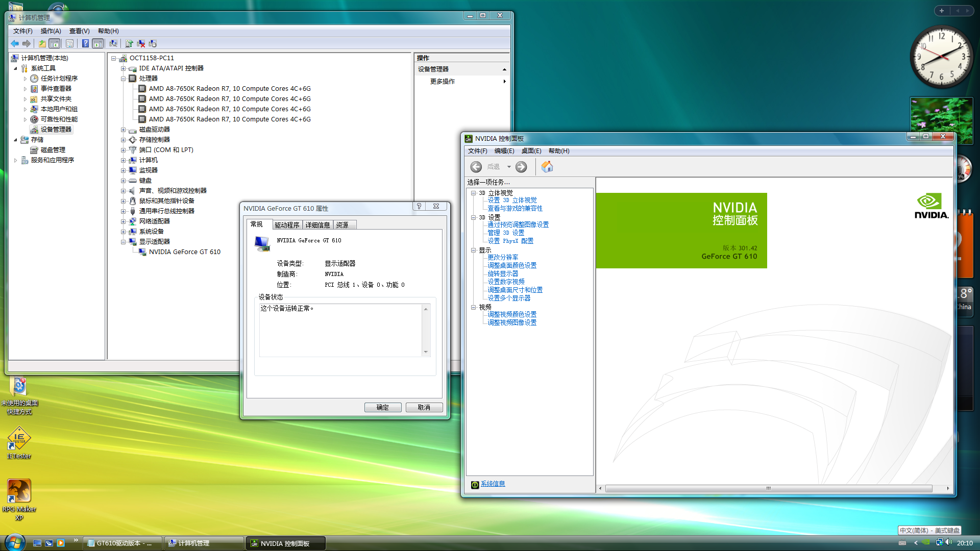The height and width of the screenshot is (551, 980).
Task: Click the properties toolbar icon in Computer Management
Action: [x=69, y=44]
